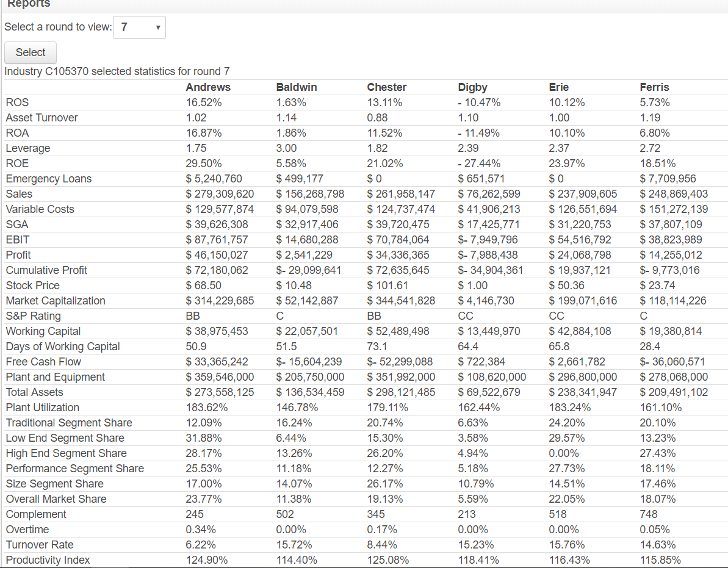Click Erie Low End Share 29.57%

(x=567, y=438)
